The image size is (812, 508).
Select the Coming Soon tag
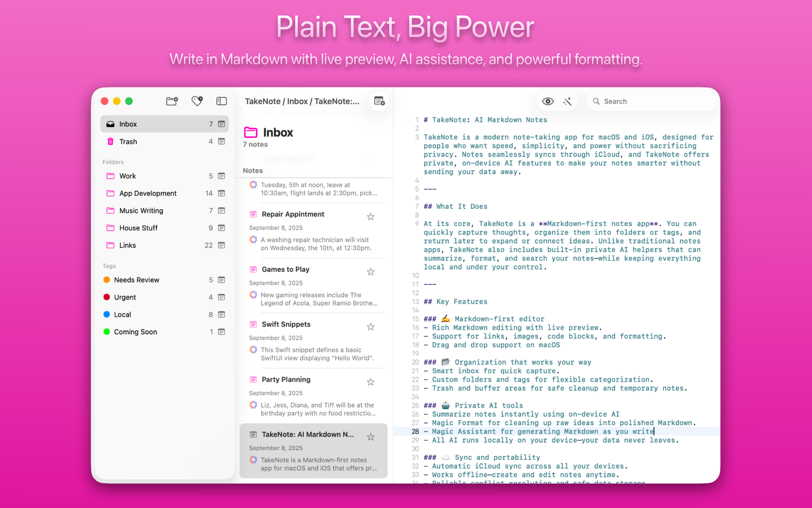(x=164, y=331)
